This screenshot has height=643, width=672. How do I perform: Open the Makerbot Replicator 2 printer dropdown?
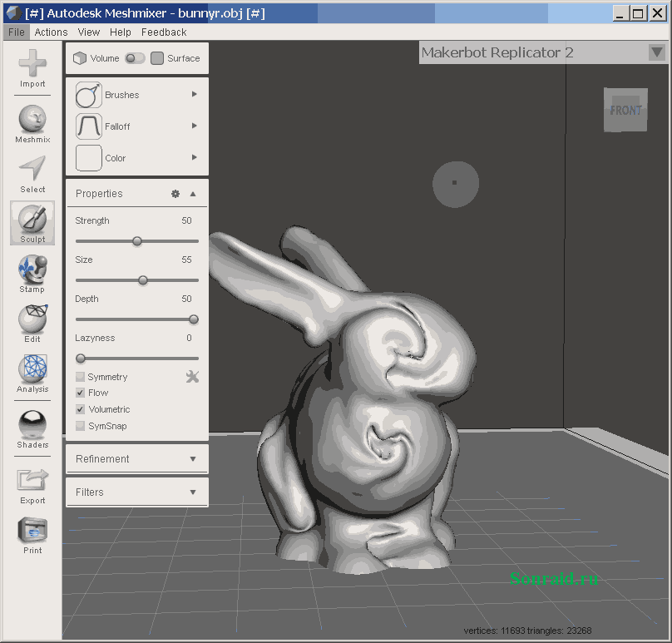coord(656,52)
